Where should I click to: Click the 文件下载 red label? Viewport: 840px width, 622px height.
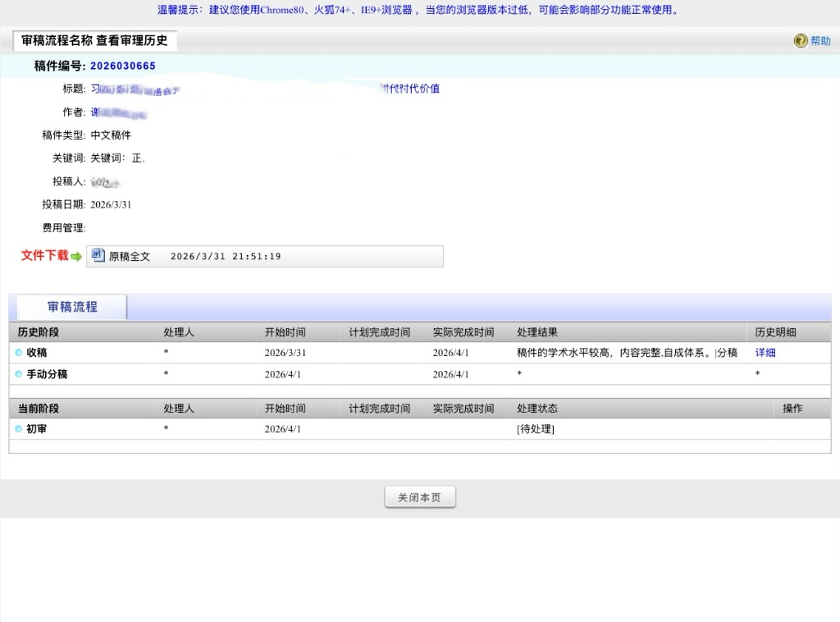(44, 256)
